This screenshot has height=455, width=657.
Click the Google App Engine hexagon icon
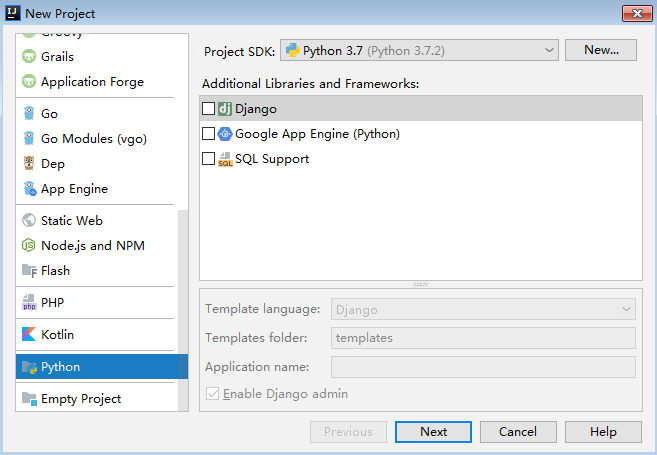[225, 134]
